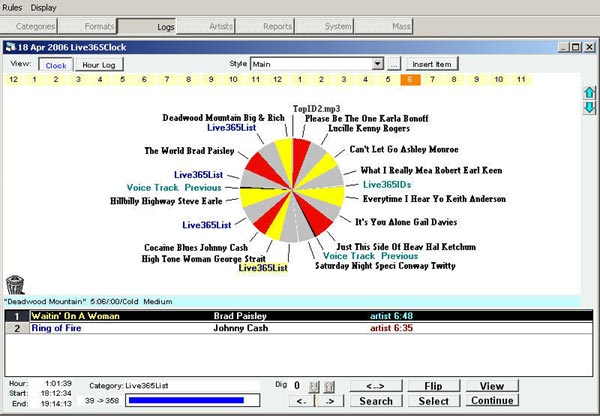Screen dimensions: 600x416
Task: Click the Start time 18:12:34
Action: coord(56,393)
